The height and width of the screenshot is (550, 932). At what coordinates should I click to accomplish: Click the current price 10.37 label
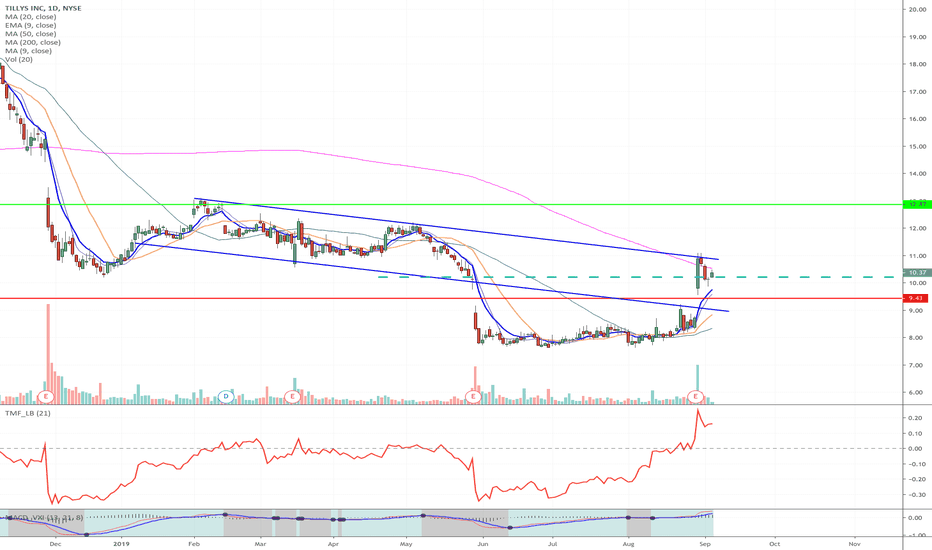click(x=915, y=272)
